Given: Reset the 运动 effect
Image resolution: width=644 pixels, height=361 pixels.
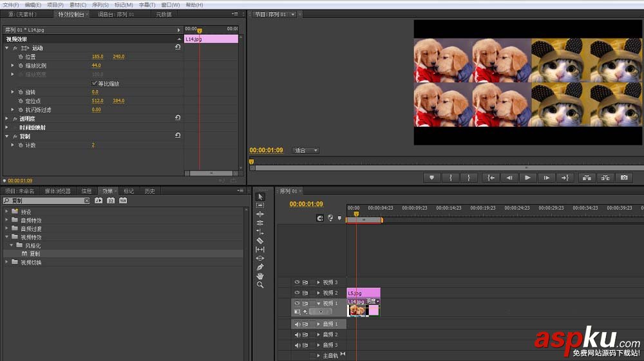Looking at the screenshot, I should point(178,47).
